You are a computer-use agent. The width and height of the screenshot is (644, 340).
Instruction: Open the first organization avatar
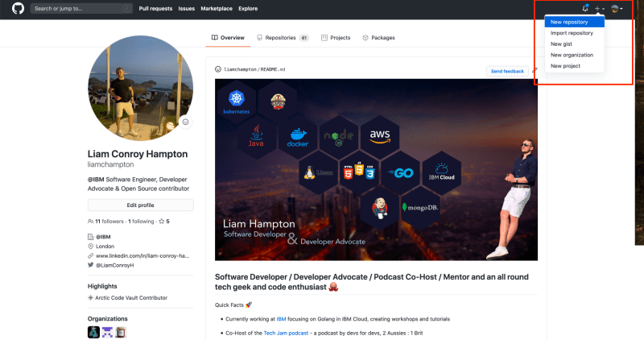click(x=93, y=332)
